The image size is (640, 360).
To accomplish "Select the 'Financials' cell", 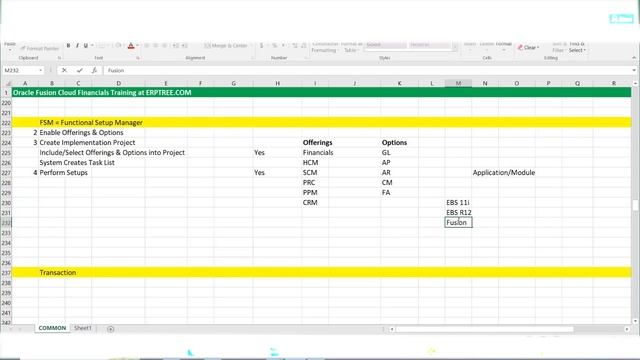I will pos(318,153).
